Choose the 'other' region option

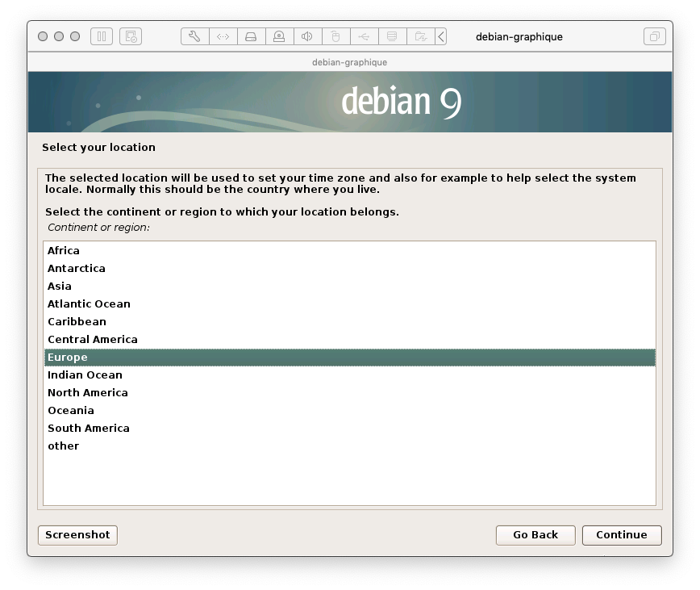pyautogui.click(x=349, y=446)
